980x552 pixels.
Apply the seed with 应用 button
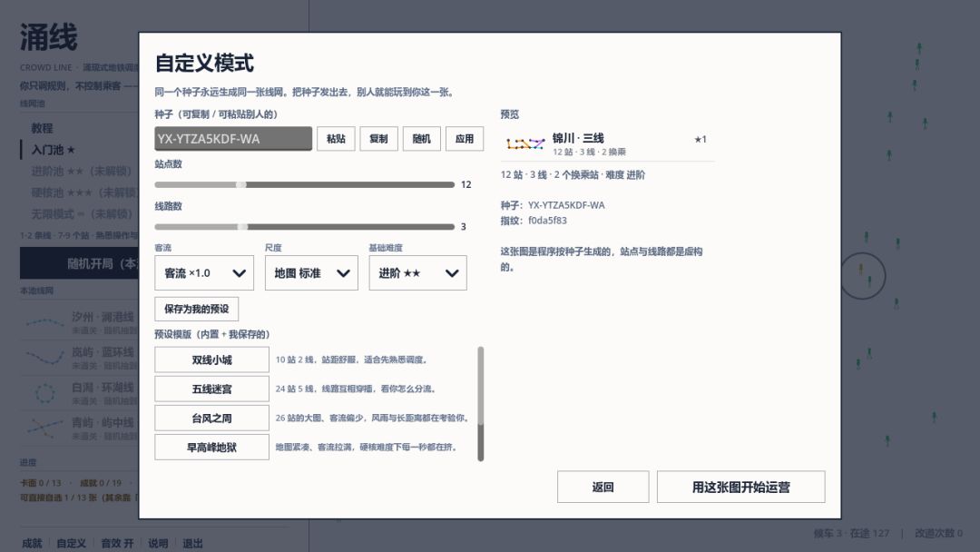click(x=465, y=139)
